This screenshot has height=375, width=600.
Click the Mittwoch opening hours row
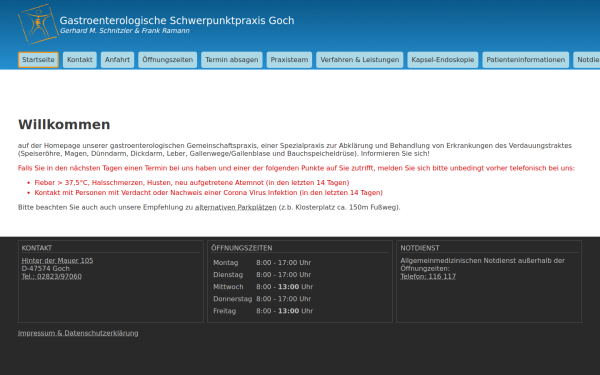click(263, 287)
